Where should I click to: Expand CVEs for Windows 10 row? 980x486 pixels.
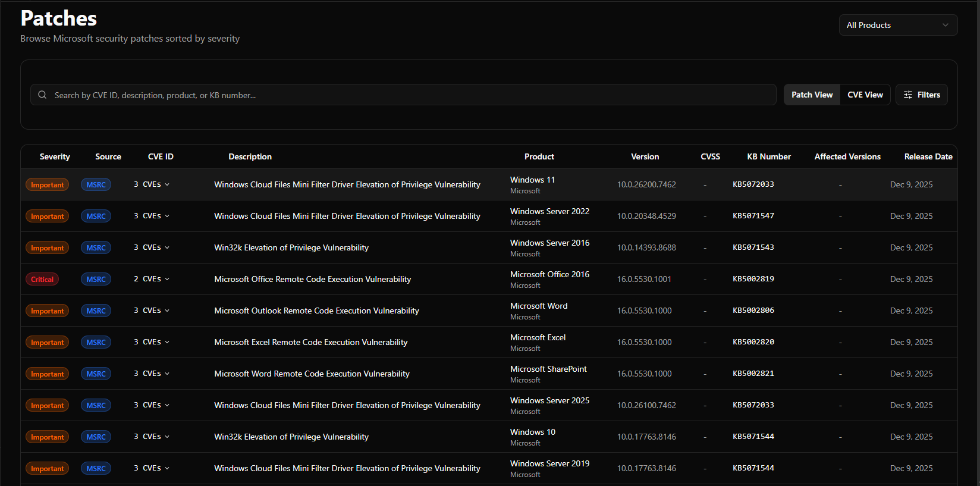152,437
